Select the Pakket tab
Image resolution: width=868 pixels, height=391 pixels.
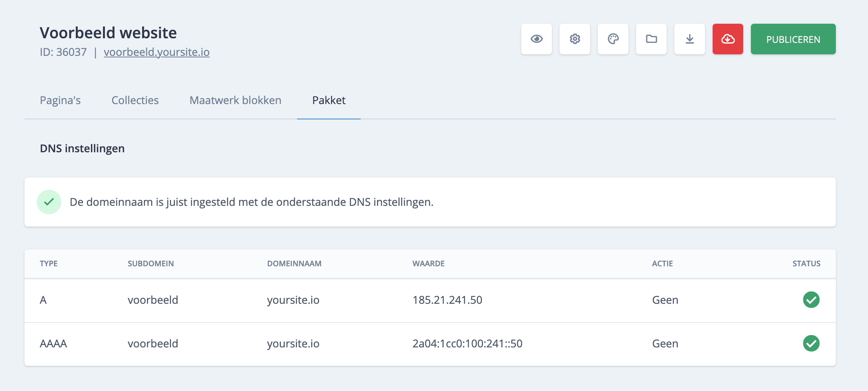329,100
